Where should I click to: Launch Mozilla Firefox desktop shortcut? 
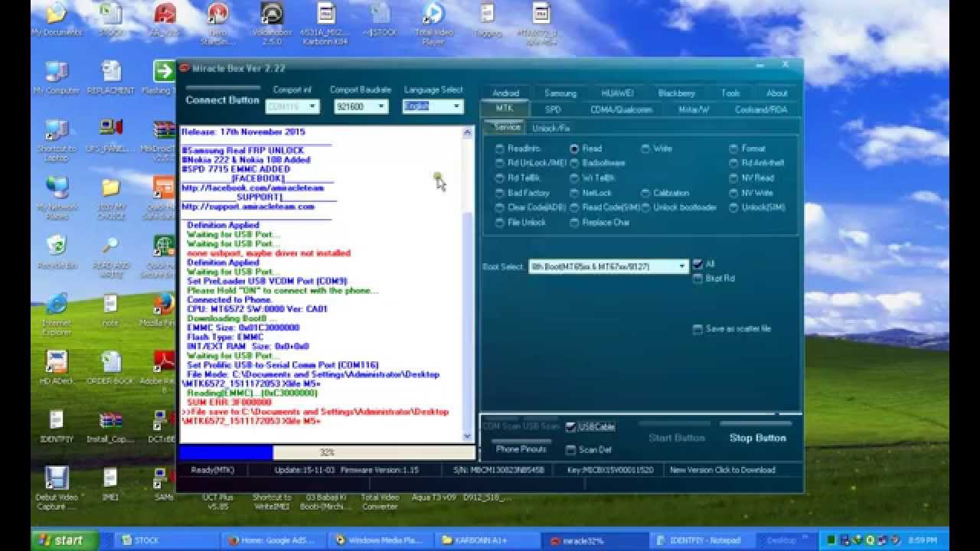coord(162,310)
